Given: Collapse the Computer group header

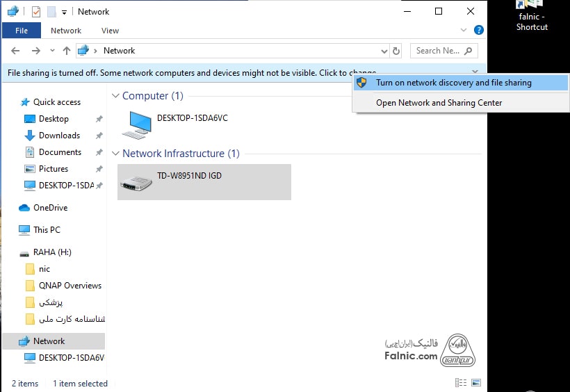Looking at the screenshot, I should coord(115,96).
